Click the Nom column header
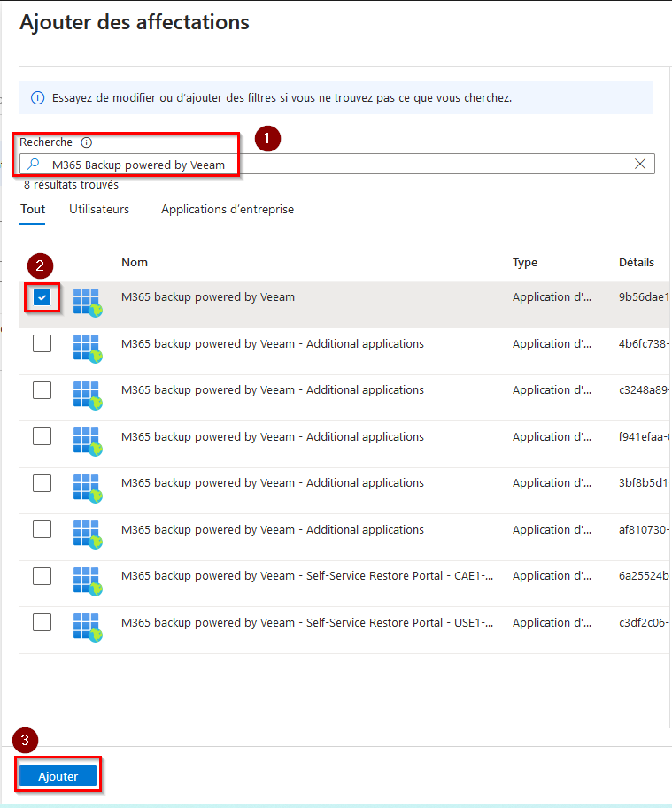The width and height of the screenshot is (672, 808). pyautogui.click(x=135, y=262)
